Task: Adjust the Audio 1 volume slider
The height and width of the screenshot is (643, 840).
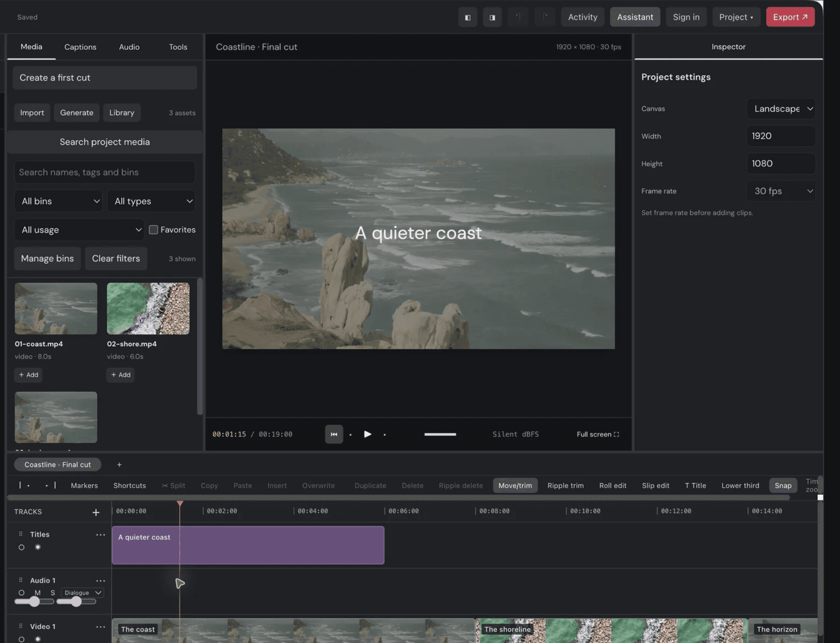Action: [x=34, y=602]
